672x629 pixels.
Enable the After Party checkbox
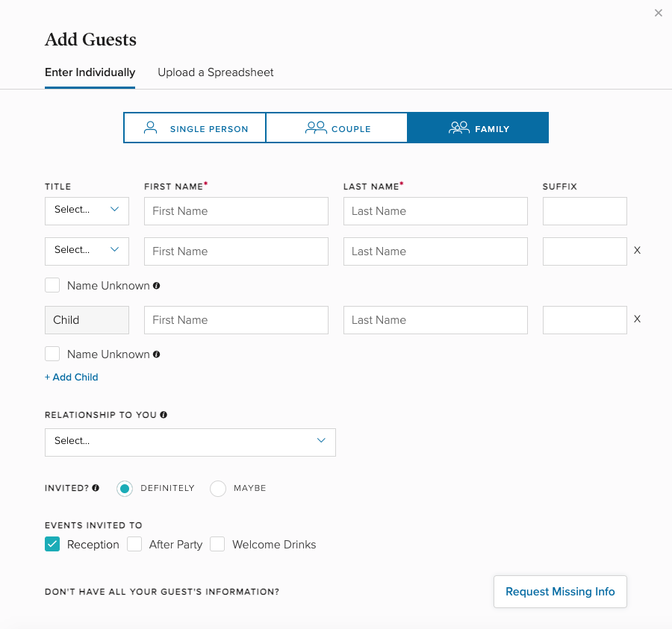click(x=134, y=544)
